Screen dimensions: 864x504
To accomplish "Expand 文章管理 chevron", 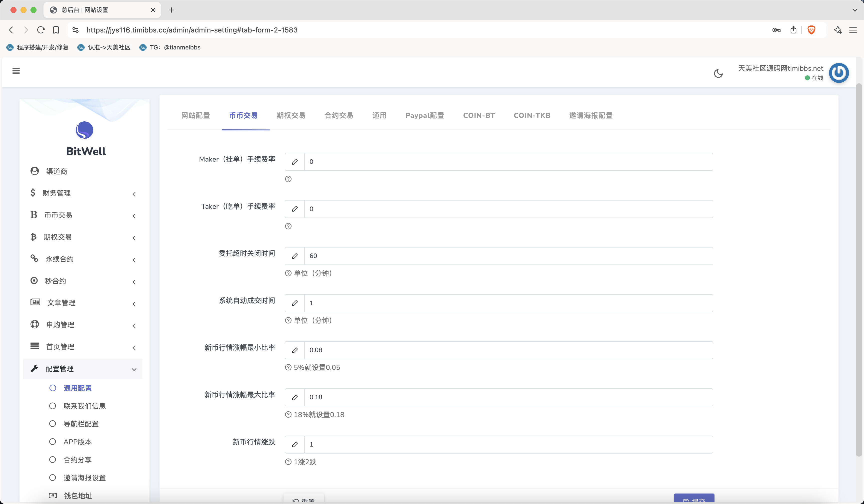I will coord(134,304).
